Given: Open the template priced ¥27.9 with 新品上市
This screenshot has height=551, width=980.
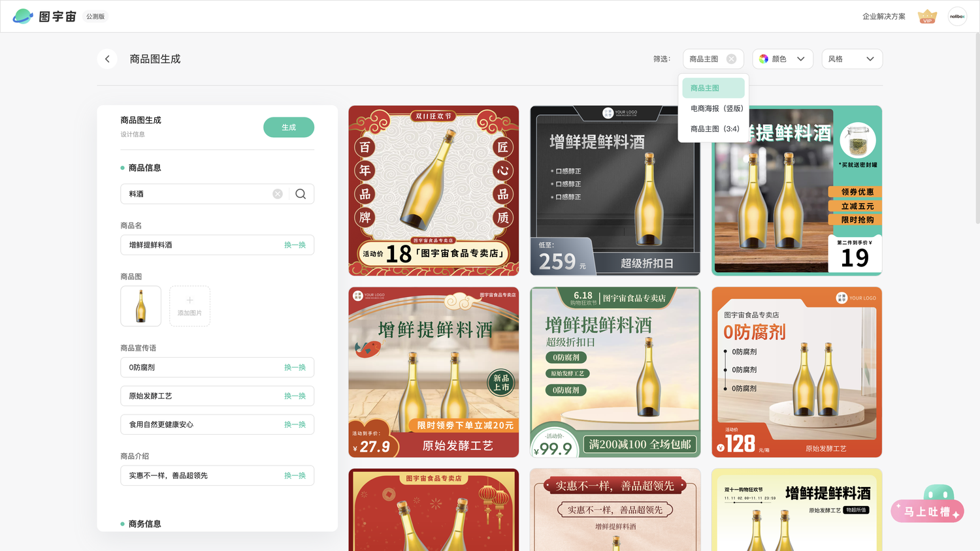Looking at the screenshot, I should pyautogui.click(x=434, y=372).
